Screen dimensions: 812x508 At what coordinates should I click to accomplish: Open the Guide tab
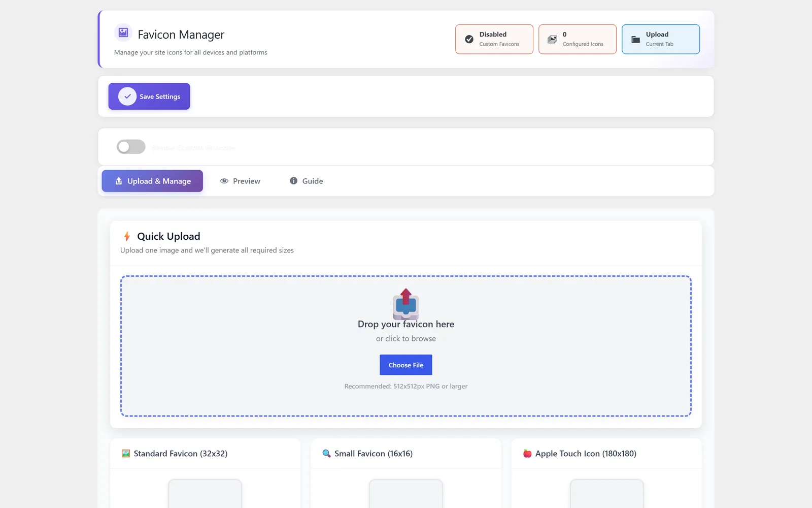pos(306,181)
